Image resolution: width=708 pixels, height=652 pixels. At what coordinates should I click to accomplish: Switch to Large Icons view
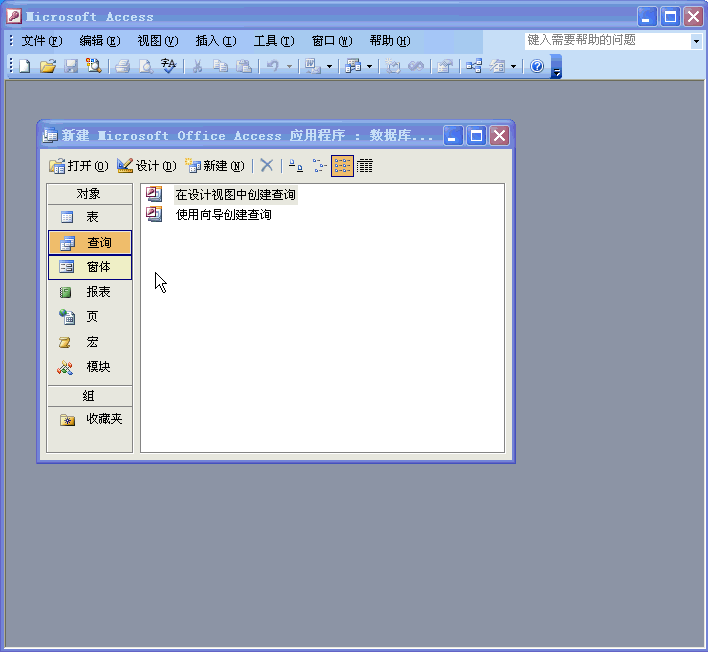click(296, 166)
